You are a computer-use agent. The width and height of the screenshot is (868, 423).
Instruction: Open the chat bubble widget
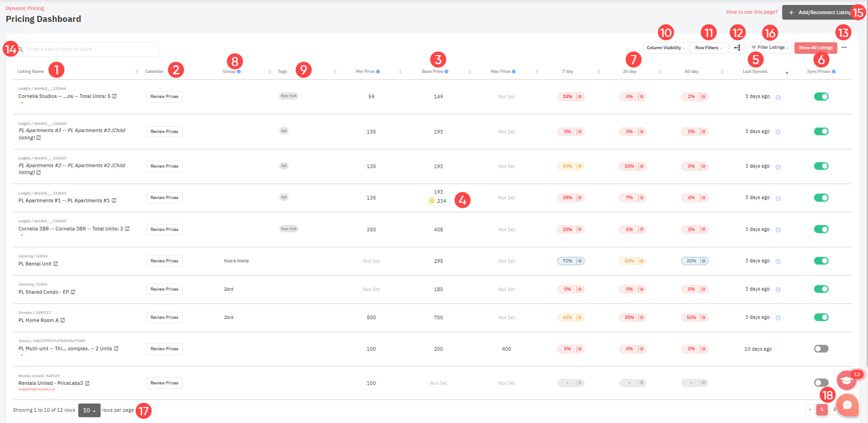[x=847, y=405]
